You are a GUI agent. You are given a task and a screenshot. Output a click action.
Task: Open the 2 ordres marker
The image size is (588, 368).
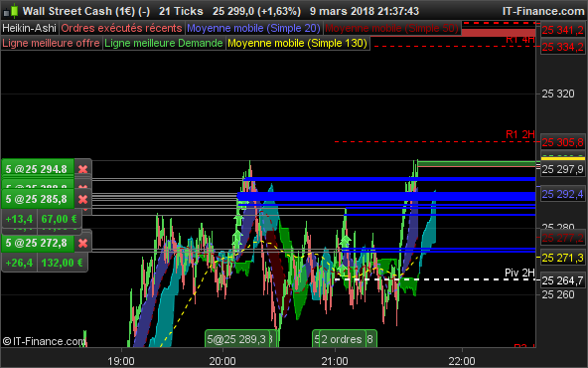[342, 339]
